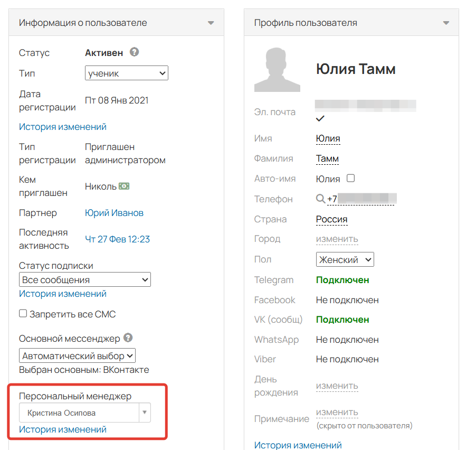
Task: Open partner link Юрий Иванов
Action: click(x=114, y=213)
